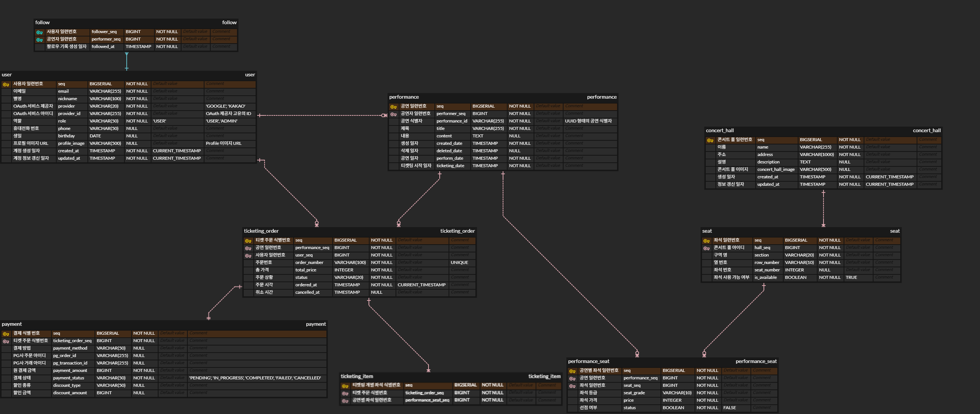Screen dimensions: 980x414
Task: Click the primary key icon in concert_hall table
Action: (710, 140)
